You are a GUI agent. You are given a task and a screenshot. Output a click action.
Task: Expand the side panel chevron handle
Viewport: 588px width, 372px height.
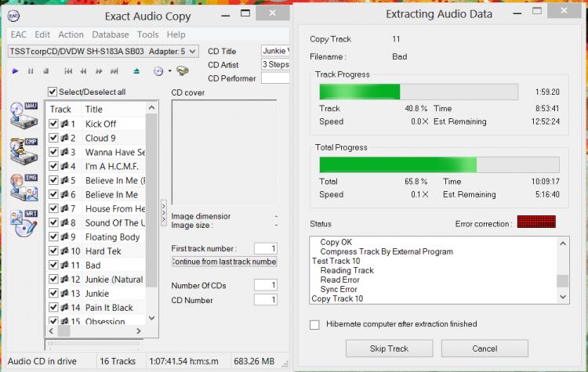(163, 211)
